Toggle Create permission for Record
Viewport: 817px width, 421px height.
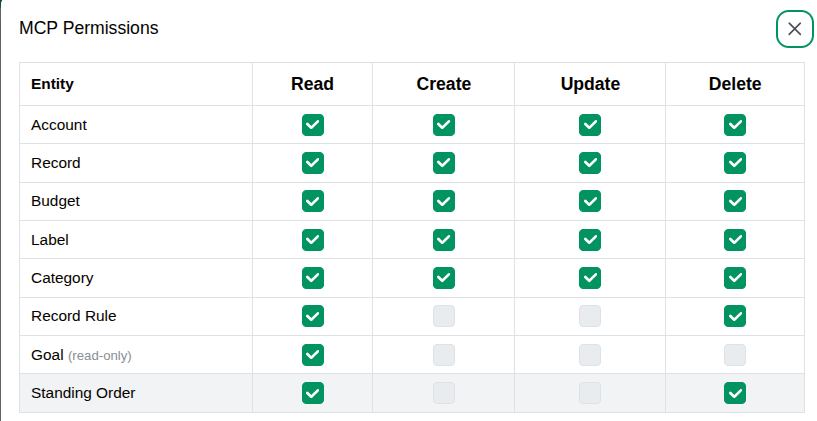coord(444,163)
